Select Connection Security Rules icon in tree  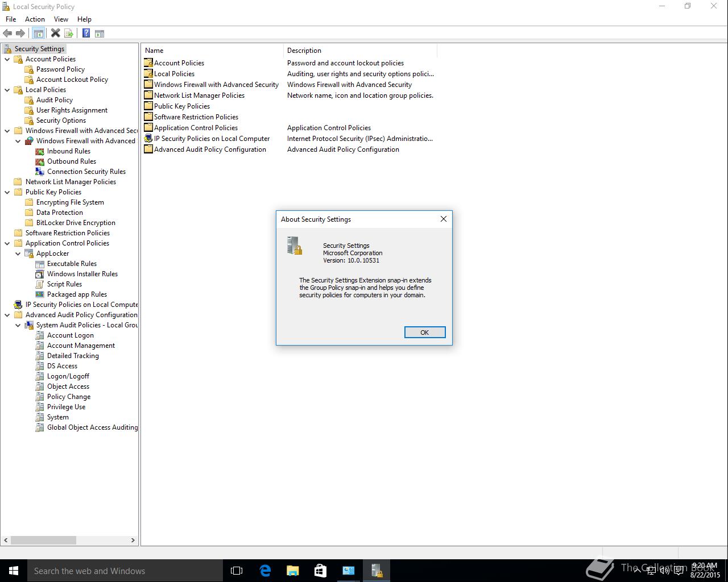(40, 172)
